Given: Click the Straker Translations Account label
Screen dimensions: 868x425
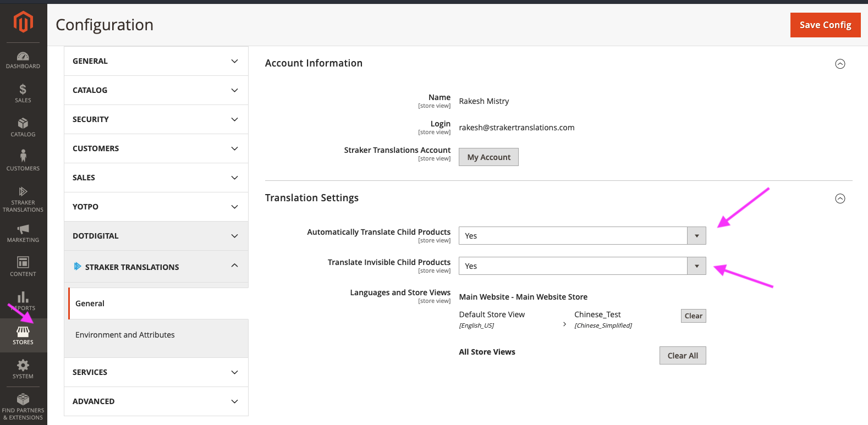Looking at the screenshot, I should pos(397,150).
